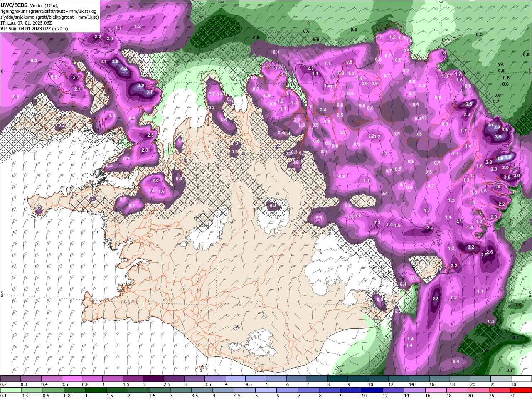Click the 2.4 snowfall value on the map

(x=430, y=228)
